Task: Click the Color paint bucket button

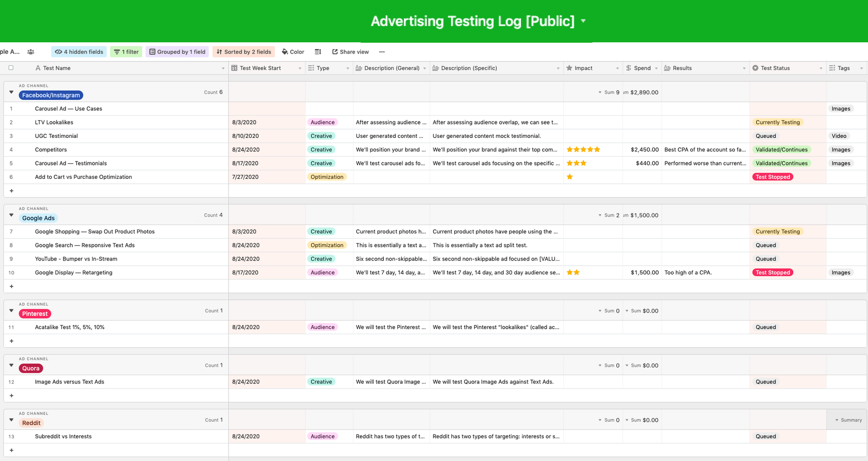Action: click(293, 52)
